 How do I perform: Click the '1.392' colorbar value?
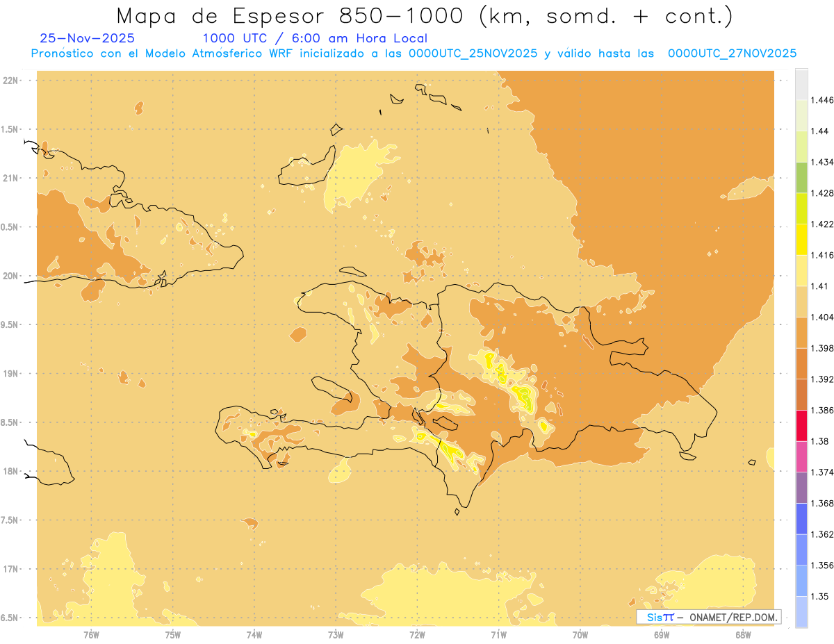[822, 379]
